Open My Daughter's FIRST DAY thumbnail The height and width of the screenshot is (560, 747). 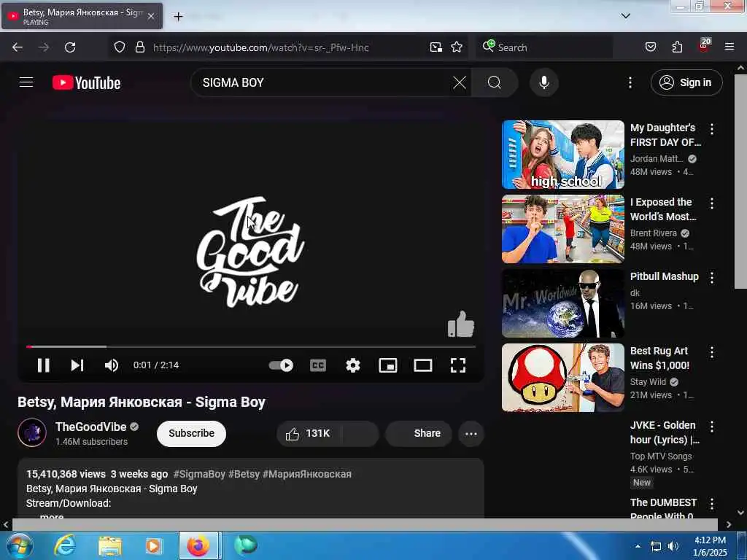562,155
